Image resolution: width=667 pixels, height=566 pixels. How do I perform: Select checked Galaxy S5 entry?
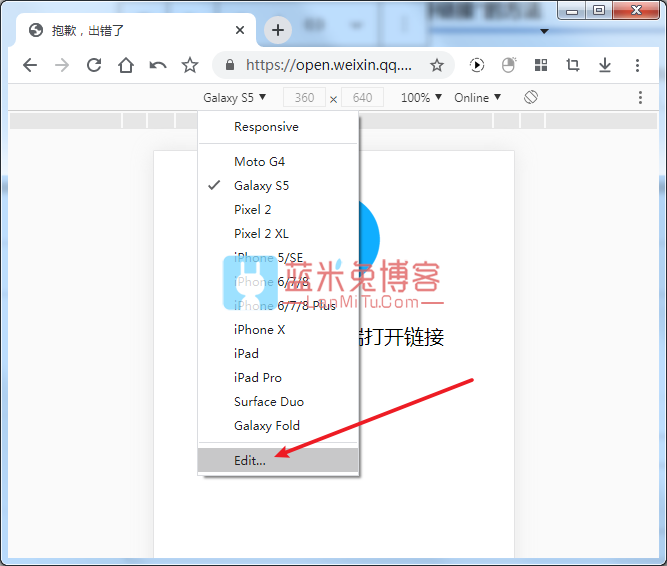click(278, 186)
